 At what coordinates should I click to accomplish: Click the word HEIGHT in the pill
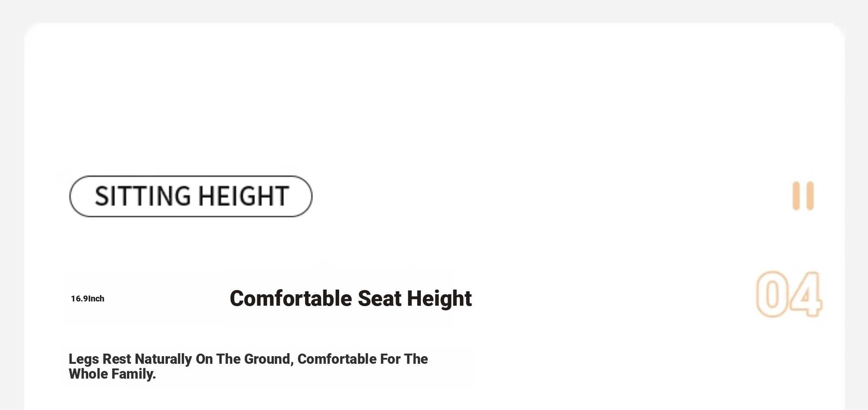point(244,196)
